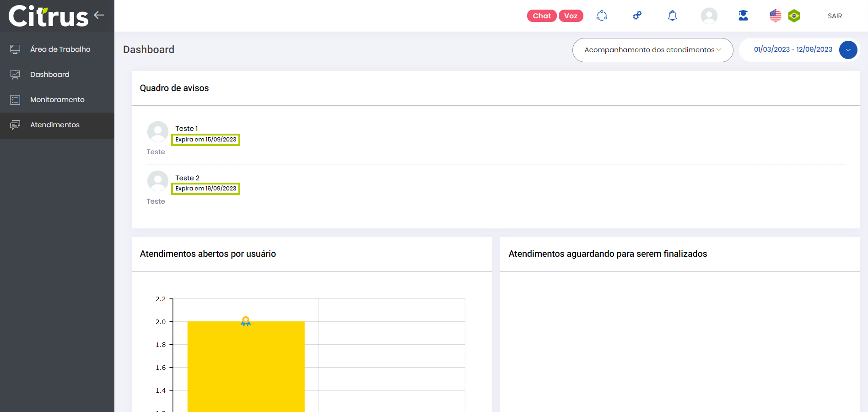868x412 pixels.
Task: Click the user profile avatar in header
Action: point(709,16)
